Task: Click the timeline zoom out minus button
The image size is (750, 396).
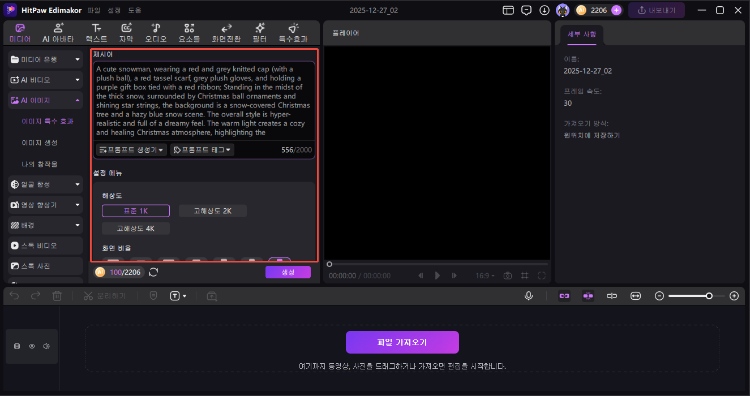Action: [x=659, y=296]
